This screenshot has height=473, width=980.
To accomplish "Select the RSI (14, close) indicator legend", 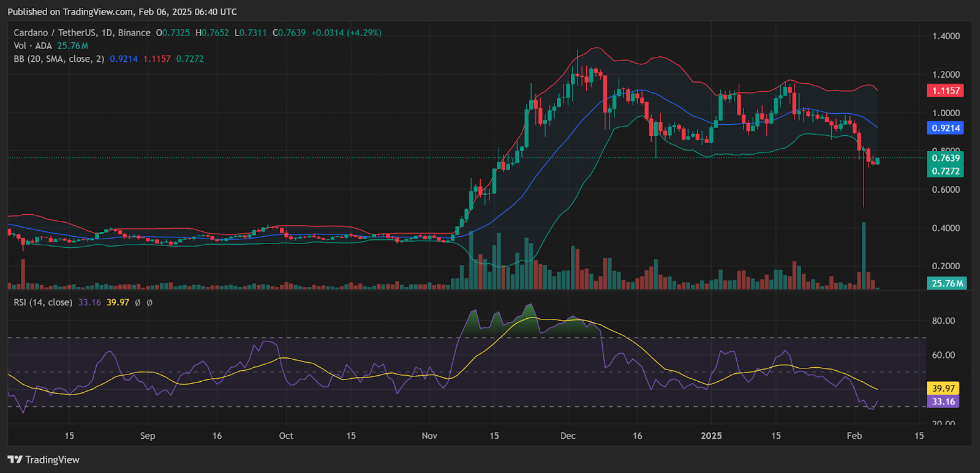I will (43, 302).
